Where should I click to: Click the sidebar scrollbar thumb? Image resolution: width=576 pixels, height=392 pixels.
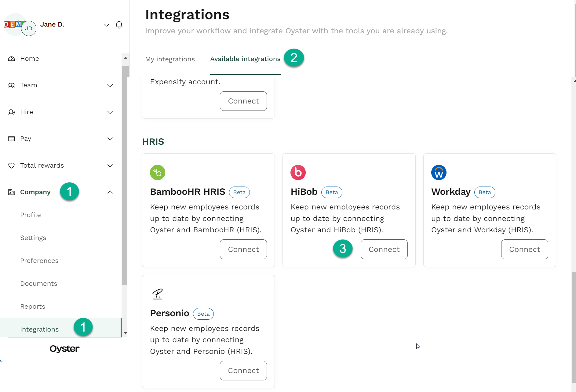125,176
